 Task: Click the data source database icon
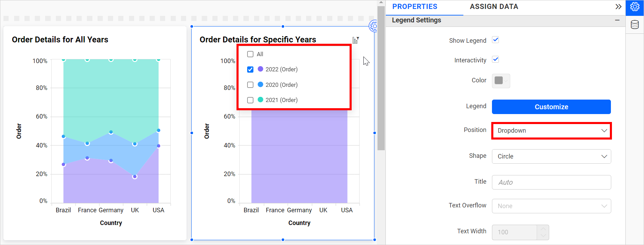pyautogui.click(x=635, y=25)
